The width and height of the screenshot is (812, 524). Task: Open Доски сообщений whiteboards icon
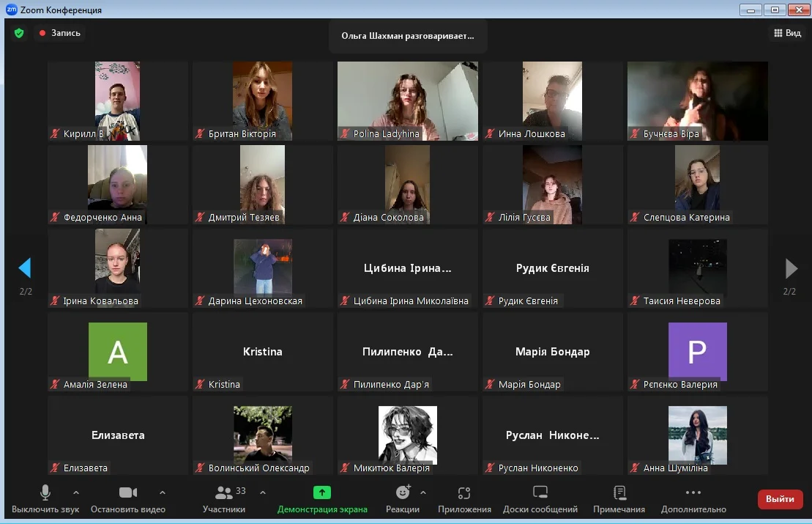(540, 492)
